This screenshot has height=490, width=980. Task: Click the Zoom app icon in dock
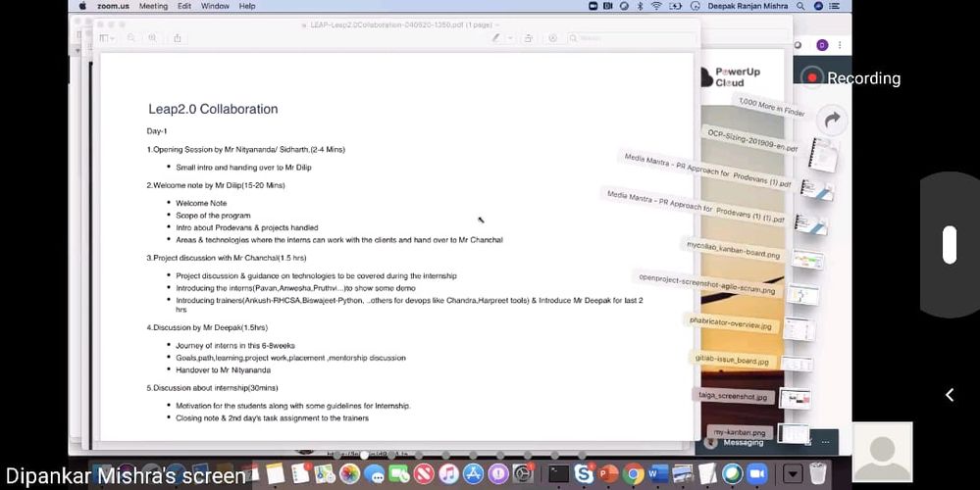click(756, 474)
